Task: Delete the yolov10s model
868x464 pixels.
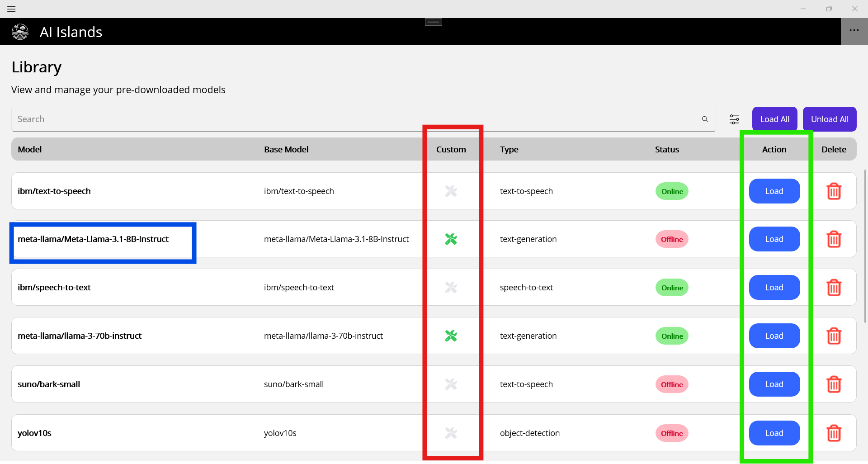Action: click(x=834, y=433)
